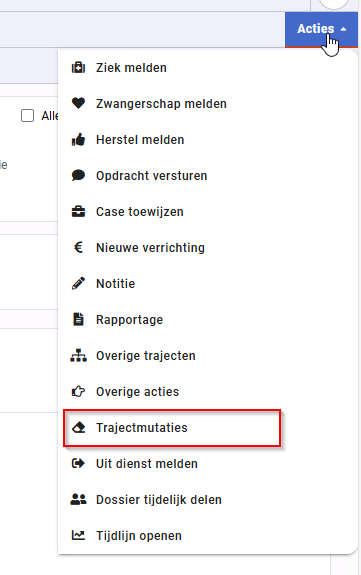Viewport: 361px width, 575px height.
Task: Select the Overige acties menu entry
Action: point(208,392)
